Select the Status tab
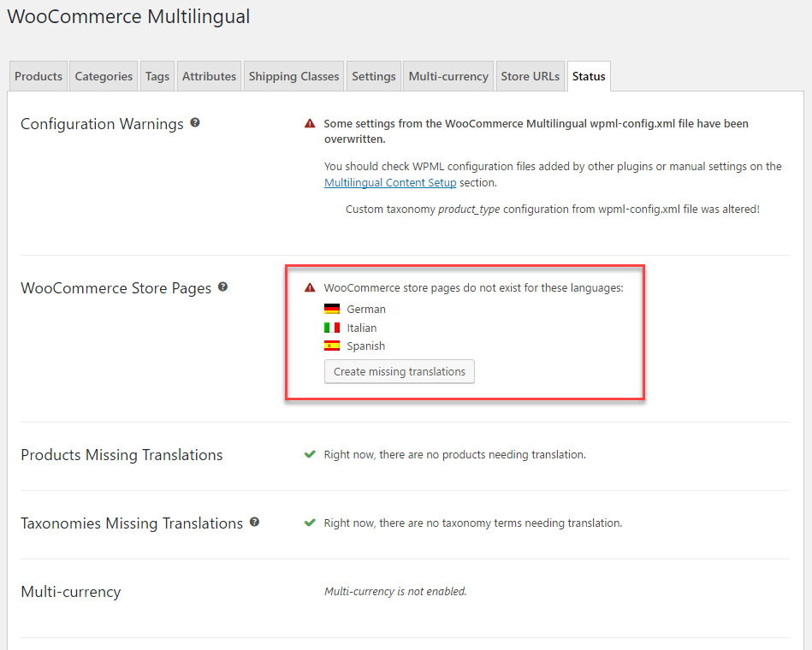This screenshot has width=812, height=650. pos(589,76)
